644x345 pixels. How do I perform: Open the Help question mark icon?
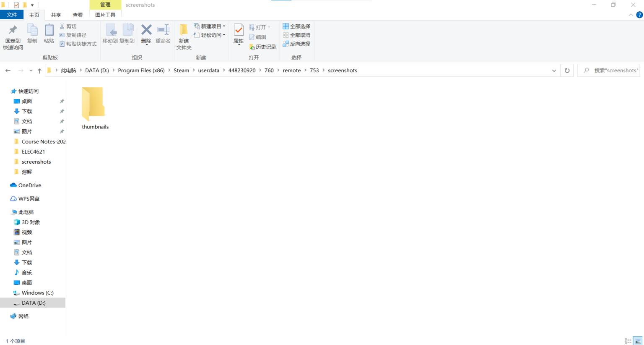(639, 15)
